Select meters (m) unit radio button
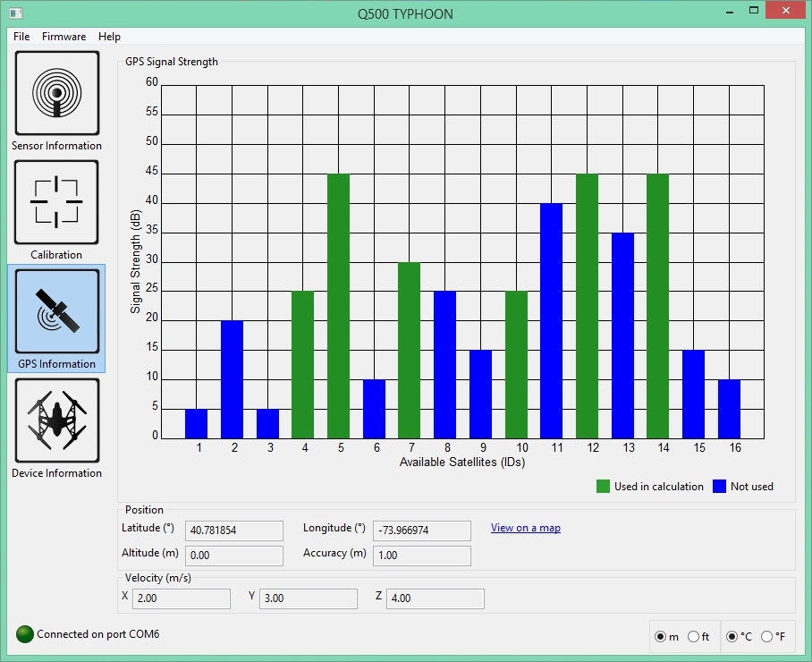The image size is (812, 662). pyautogui.click(x=660, y=637)
